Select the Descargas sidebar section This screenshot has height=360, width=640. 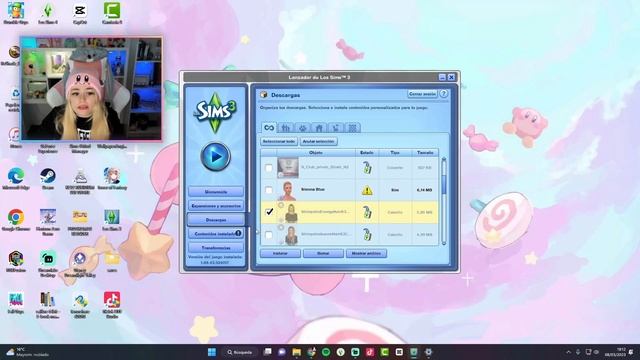216,220
